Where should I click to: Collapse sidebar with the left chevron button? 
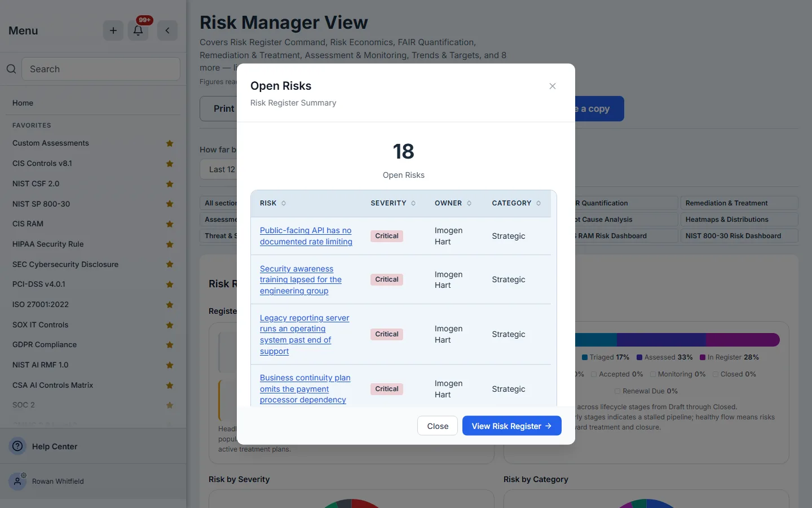[167, 30]
